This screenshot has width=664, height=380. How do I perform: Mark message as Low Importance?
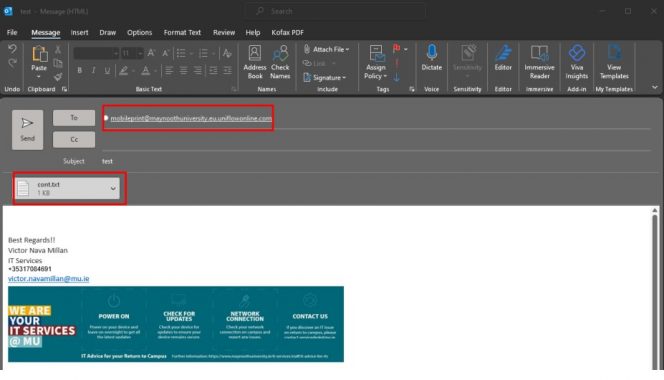coord(397,77)
